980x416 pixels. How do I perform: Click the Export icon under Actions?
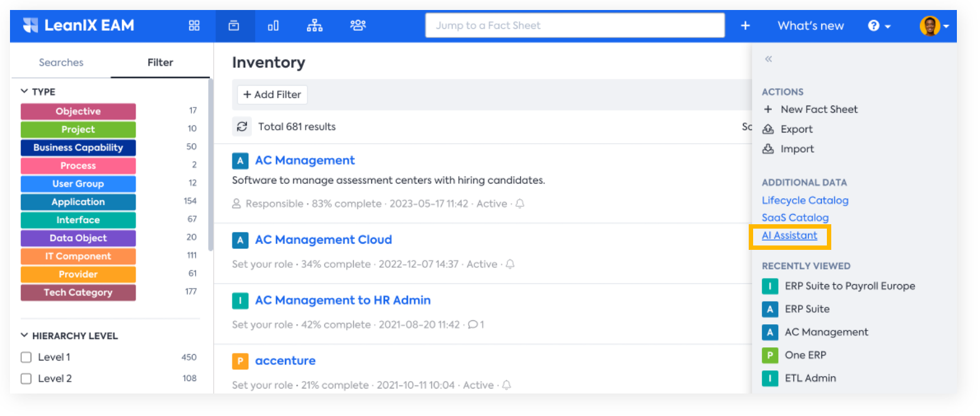[768, 129]
